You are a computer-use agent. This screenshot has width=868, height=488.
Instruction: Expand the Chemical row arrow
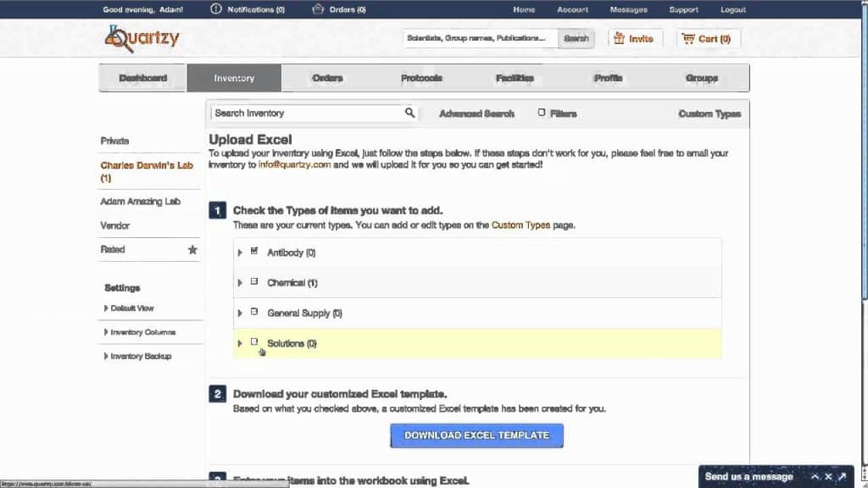[x=240, y=283]
